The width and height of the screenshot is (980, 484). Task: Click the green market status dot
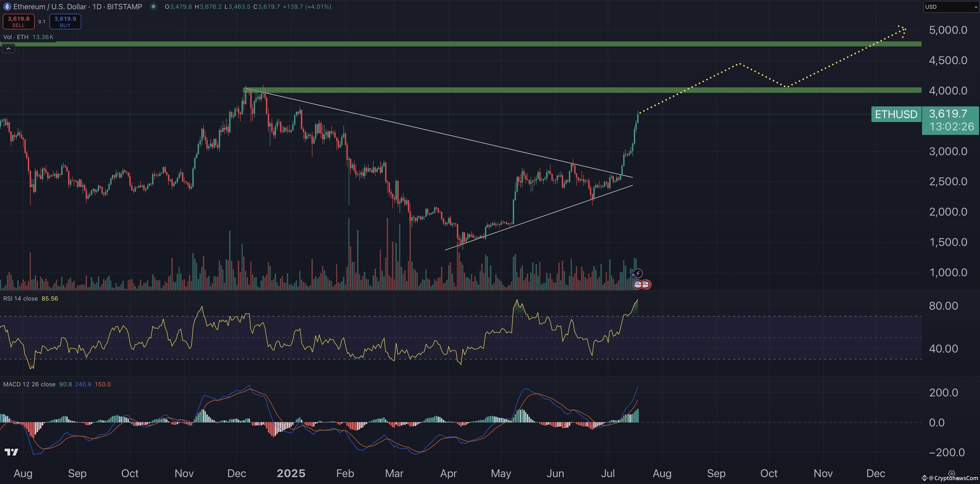coord(153,6)
